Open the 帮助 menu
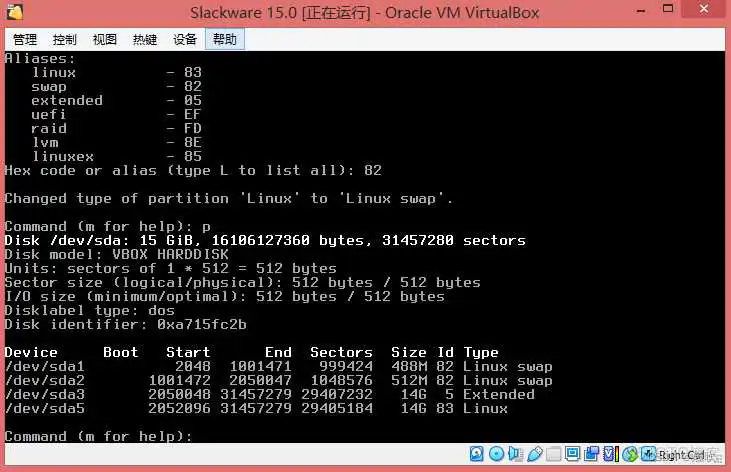This screenshot has height=472, width=731. 225,40
